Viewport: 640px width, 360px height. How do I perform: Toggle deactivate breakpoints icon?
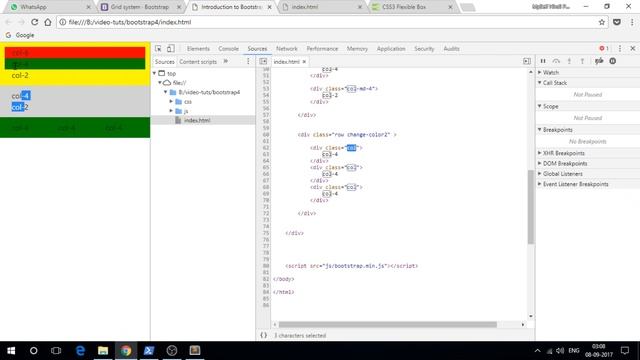pos(599,61)
